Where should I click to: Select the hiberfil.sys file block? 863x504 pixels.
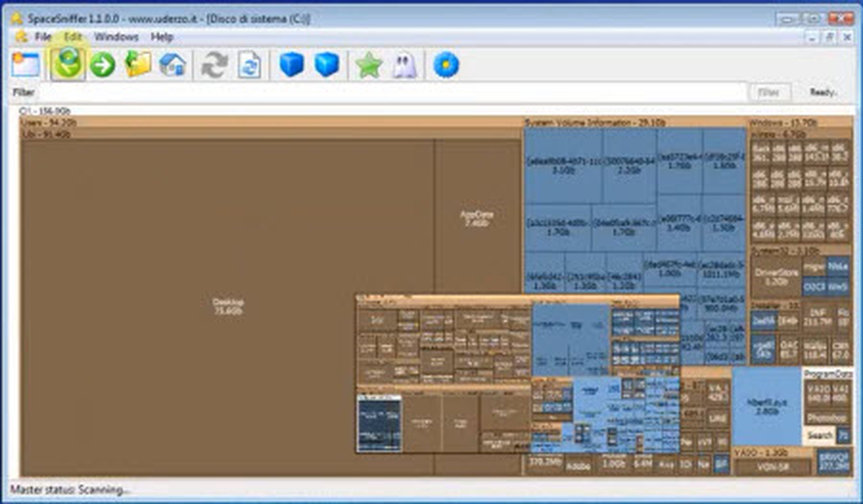(767, 406)
